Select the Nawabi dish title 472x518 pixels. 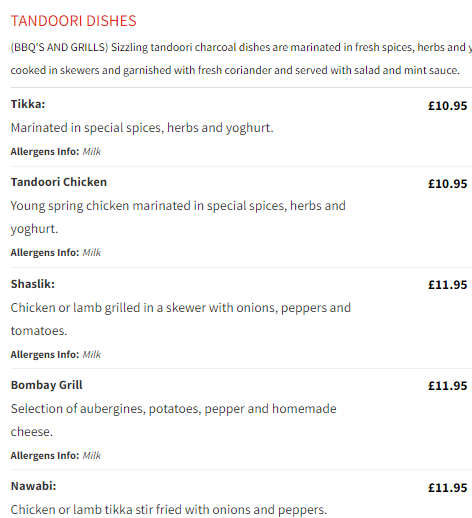point(33,486)
